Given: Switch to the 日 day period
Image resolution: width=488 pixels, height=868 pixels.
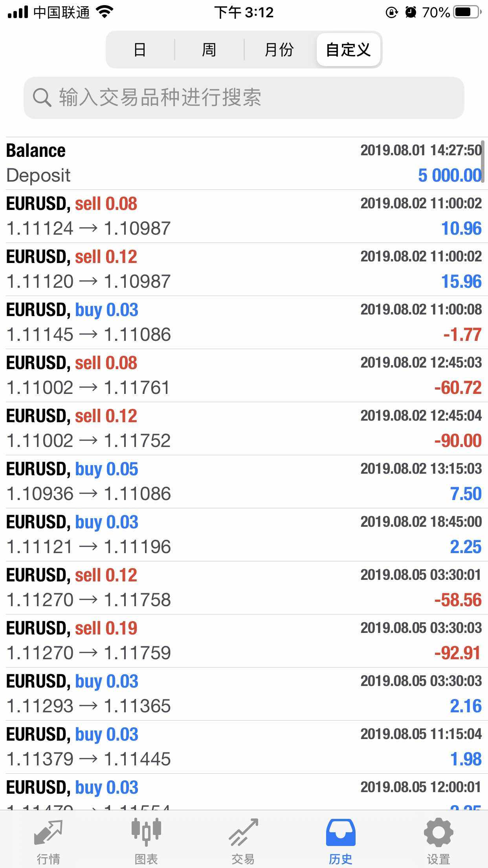Looking at the screenshot, I should click(x=140, y=50).
